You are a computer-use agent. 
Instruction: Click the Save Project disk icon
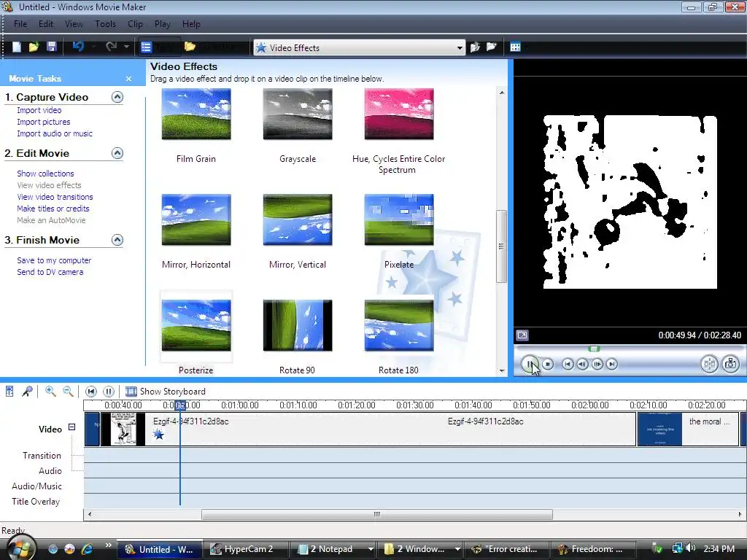[52, 47]
